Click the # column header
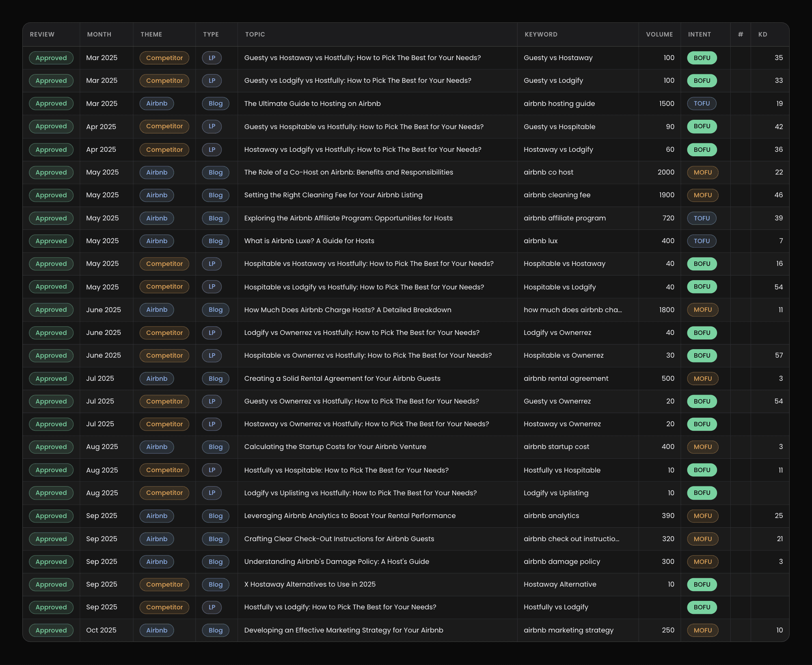The width and height of the screenshot is (812, 665). pyautogui.click(x=741, y=35)
